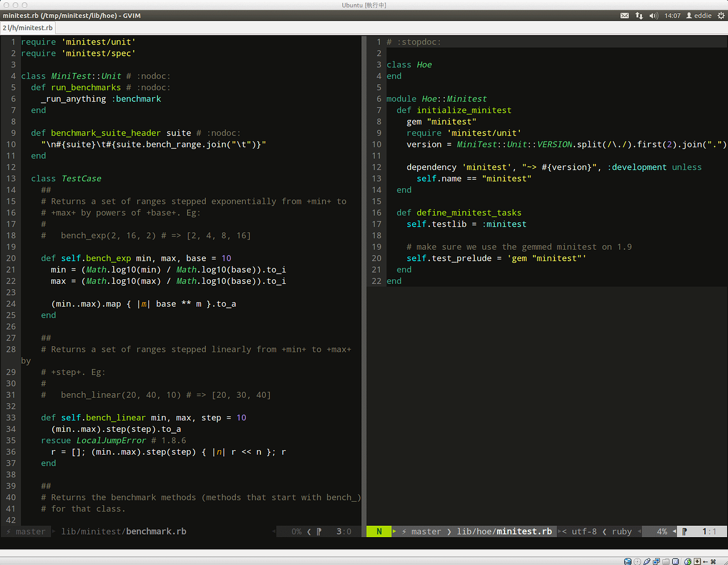Click 'module Hoe::Minitest' line
Image resolution: width=728 pixels, height=565 pixels.
tap(437, 99)
